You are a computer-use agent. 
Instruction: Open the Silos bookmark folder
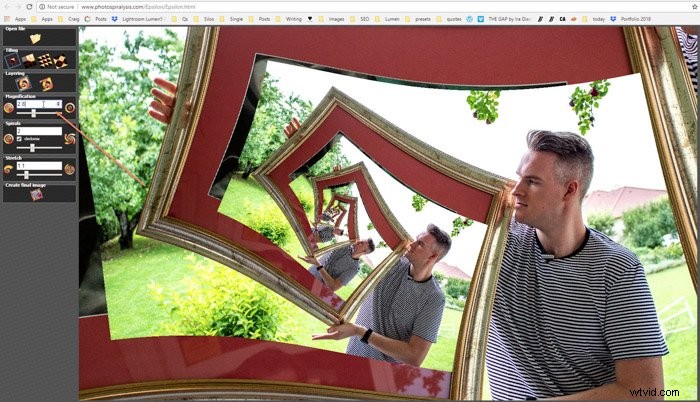204,19
